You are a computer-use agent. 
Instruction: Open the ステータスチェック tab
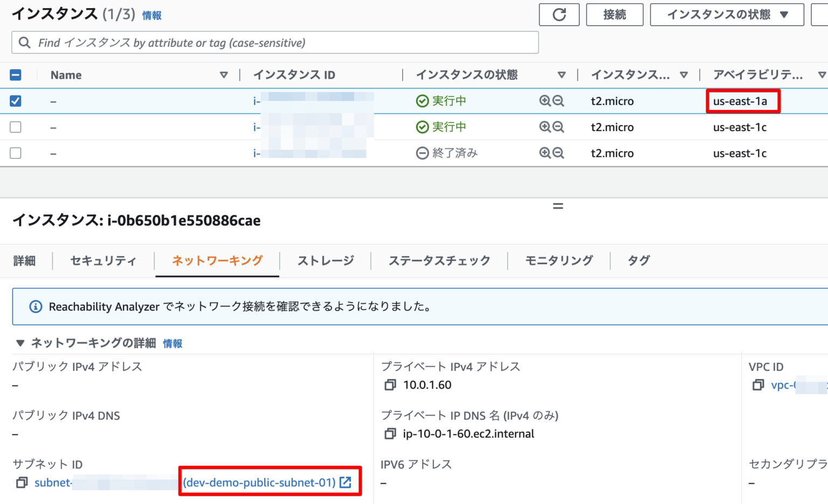point(439,261)
